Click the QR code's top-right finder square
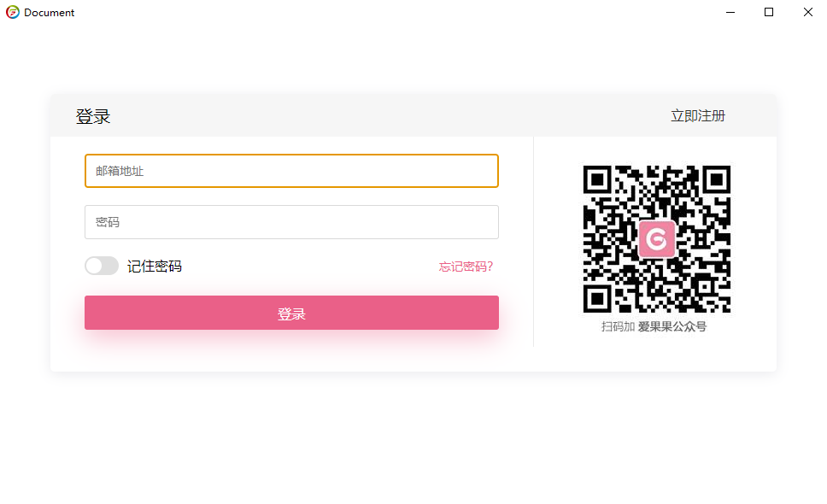Viewport: 827px width, 504px height. 717,179
